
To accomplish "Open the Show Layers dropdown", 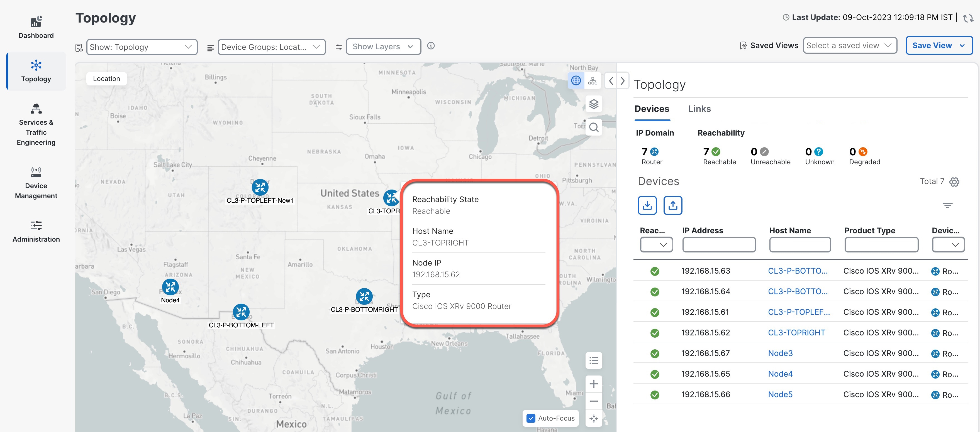I will click(383, 46).
